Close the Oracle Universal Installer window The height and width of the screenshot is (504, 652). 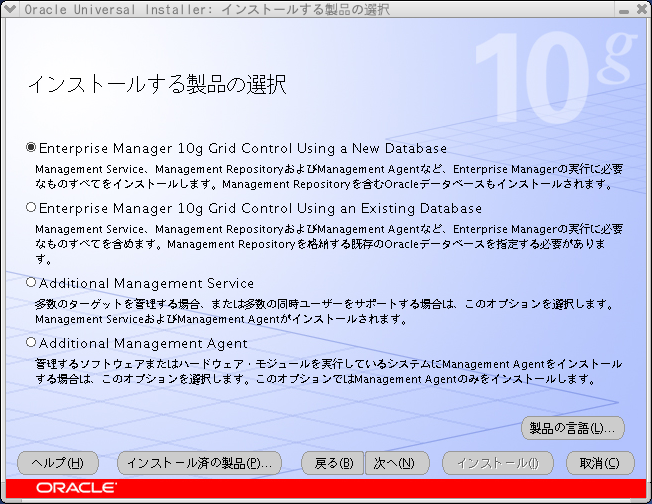(x=642, y=9)
